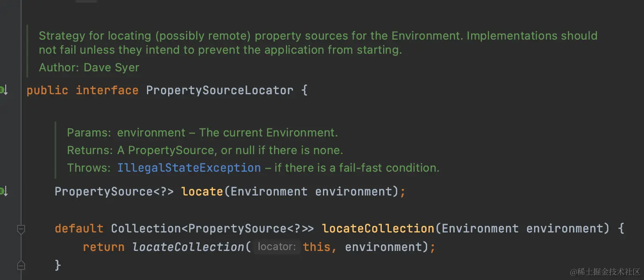
Task: Click 'Returns:' label in method doc
Action: click(90, 150)
